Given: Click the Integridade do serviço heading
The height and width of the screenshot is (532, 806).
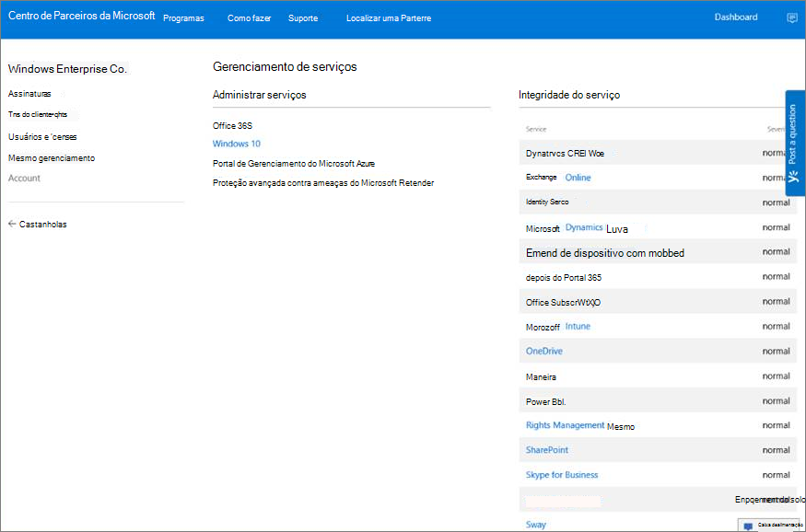Looking at the screenshot, I should click(x=569, y=95).
